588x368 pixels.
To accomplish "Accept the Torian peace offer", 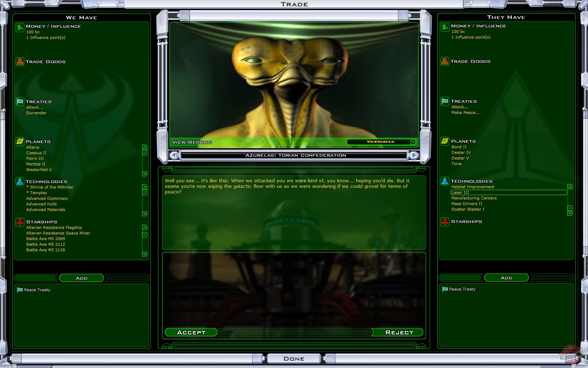I will click(x=191, y=332).
